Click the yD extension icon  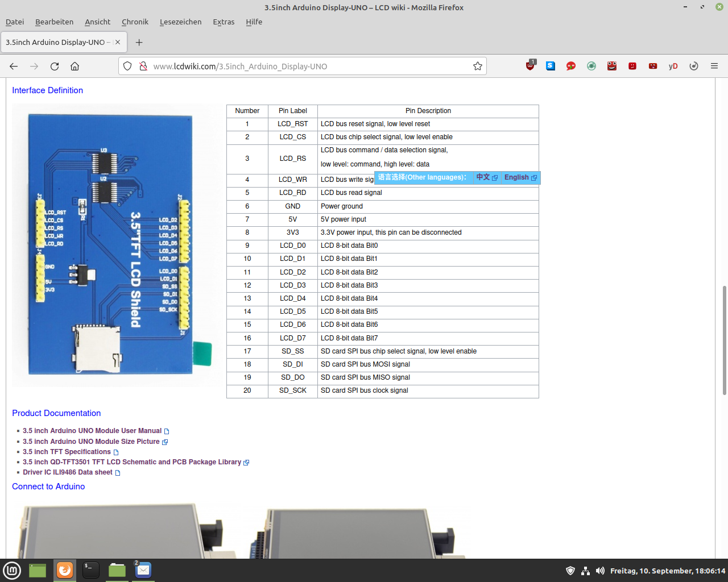673,66
